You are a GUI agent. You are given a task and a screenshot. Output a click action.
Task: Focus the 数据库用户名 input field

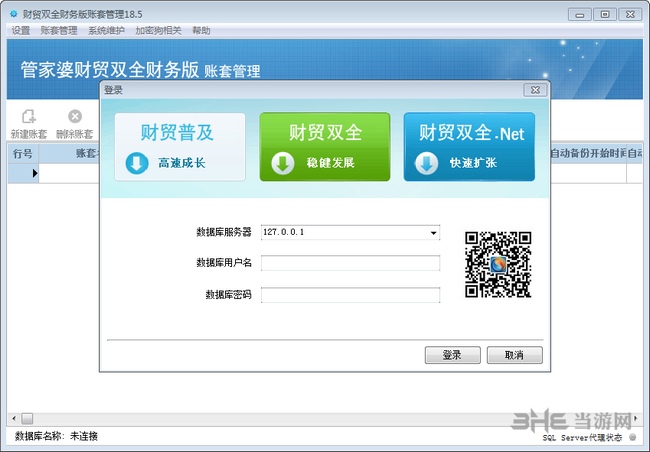click(350, 263)
